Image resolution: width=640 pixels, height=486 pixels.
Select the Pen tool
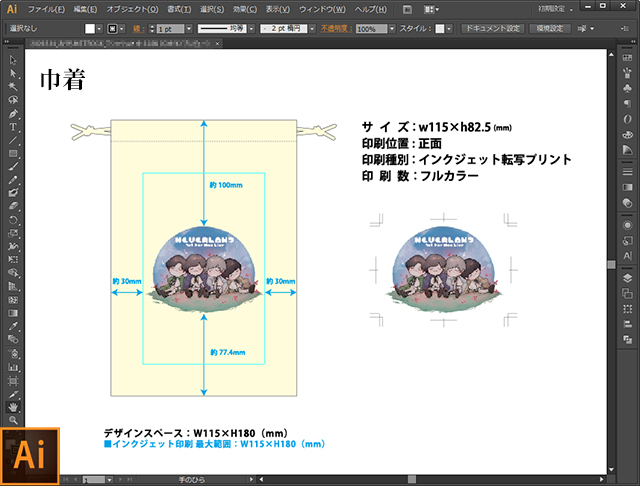[13, 113]
